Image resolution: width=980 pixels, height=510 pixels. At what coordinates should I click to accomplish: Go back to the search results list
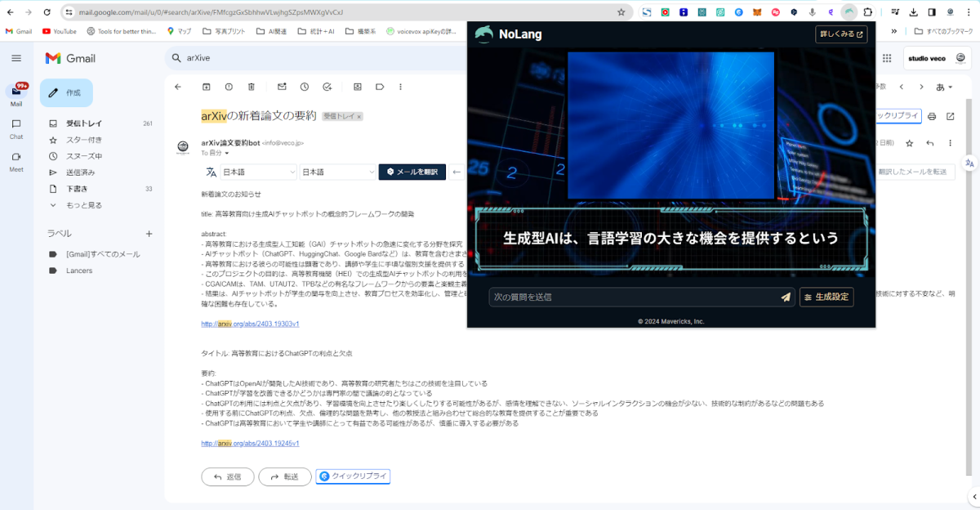178,87
